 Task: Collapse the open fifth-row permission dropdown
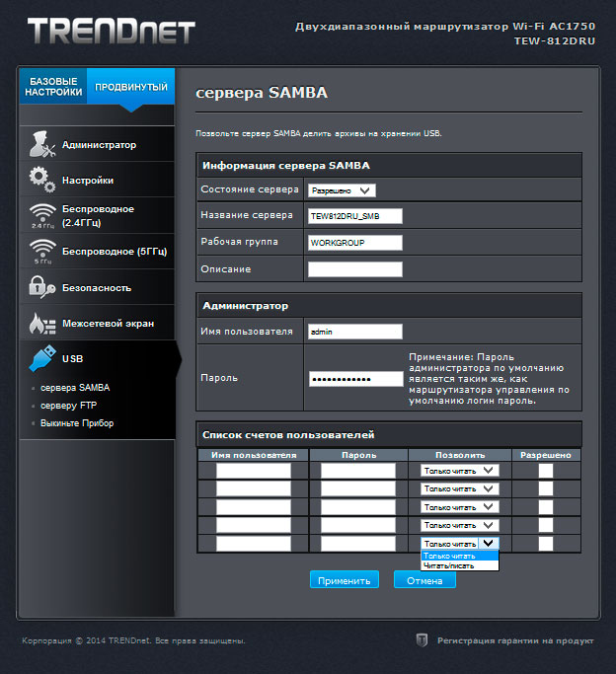click(459, 544)
